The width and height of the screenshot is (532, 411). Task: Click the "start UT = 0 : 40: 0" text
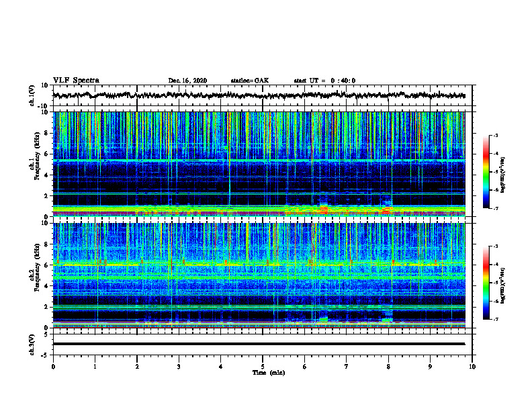point(324,81)
